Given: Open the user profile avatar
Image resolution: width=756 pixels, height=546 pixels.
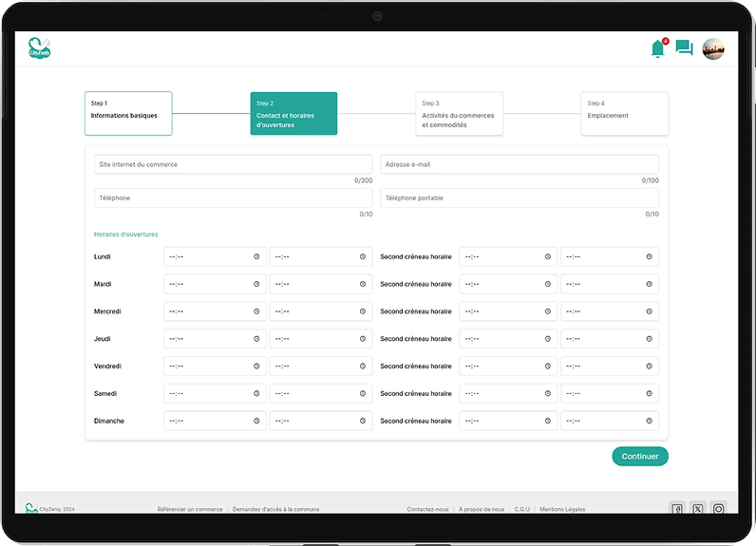Looking at the screenshot, I should tap(713, 48).
